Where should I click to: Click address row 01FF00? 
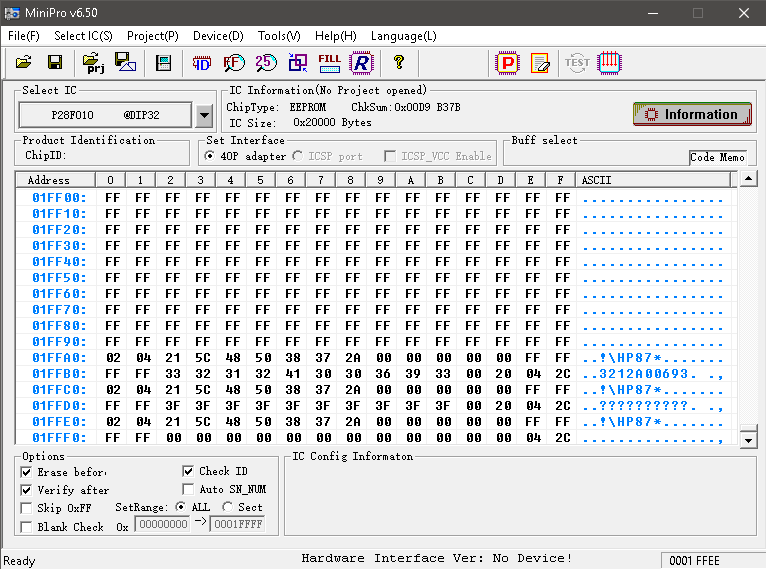(x=59, y=198)
